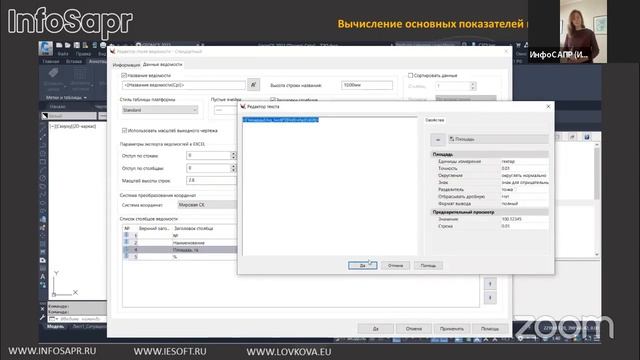
Task: Close the Редактор текста dialog
Action: point(548,107)
